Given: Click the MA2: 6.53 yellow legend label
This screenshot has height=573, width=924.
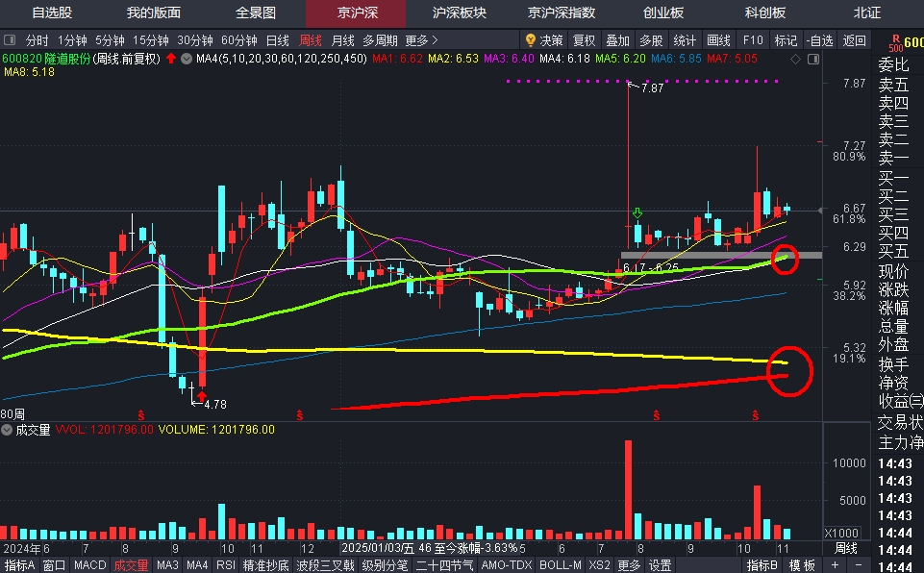Looking at the screenshot, I should click(453, 59).
